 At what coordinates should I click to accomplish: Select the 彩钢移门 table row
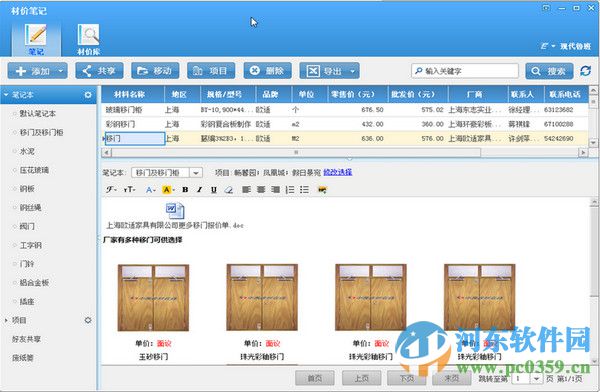click(344, 124)
